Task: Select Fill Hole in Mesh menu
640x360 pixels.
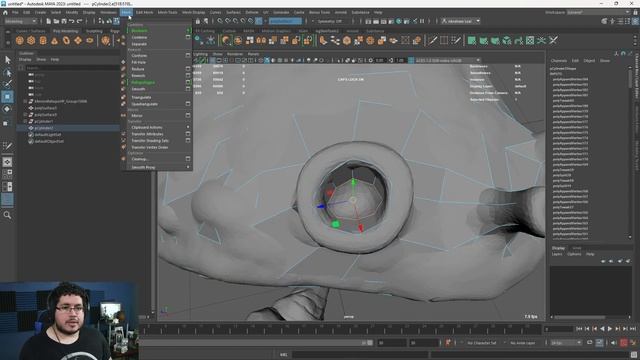Action: point(139,62)
